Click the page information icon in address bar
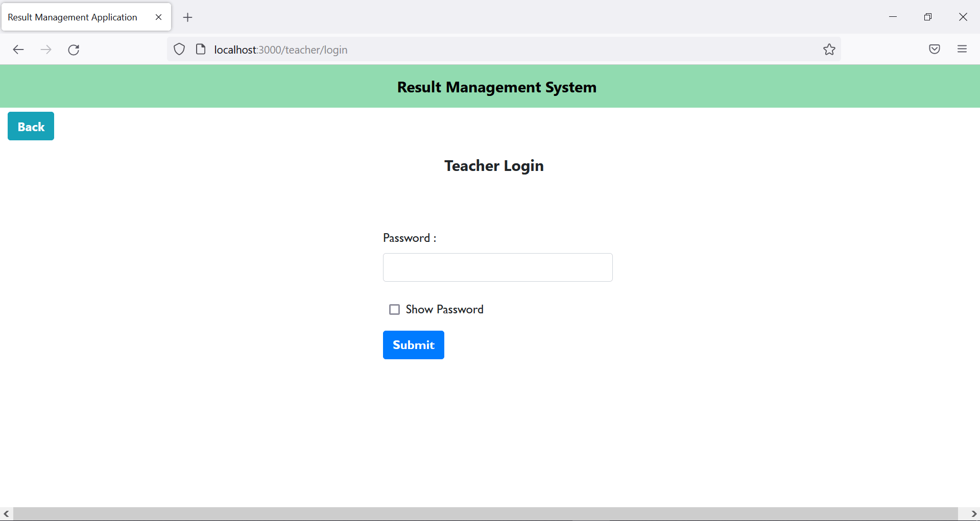Viewport: 980px width, 521px height. pyautogui.click(x=200, y=48)
